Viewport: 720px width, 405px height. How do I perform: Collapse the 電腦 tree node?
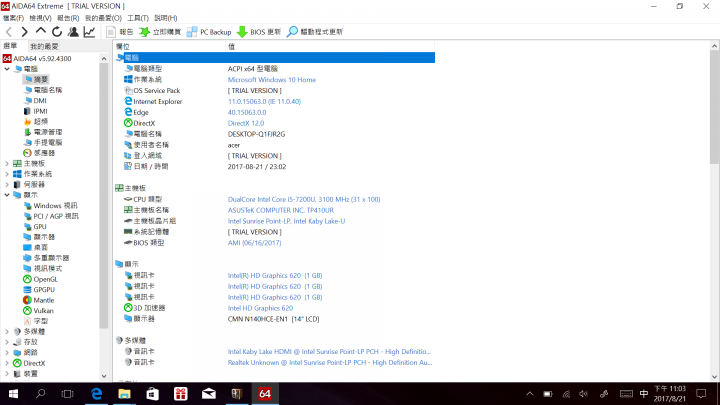click(7, 69)
